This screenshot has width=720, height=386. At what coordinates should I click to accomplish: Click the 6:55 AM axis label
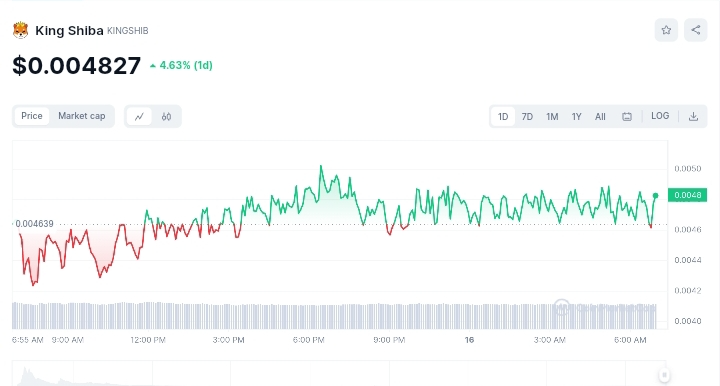[28, 340]
